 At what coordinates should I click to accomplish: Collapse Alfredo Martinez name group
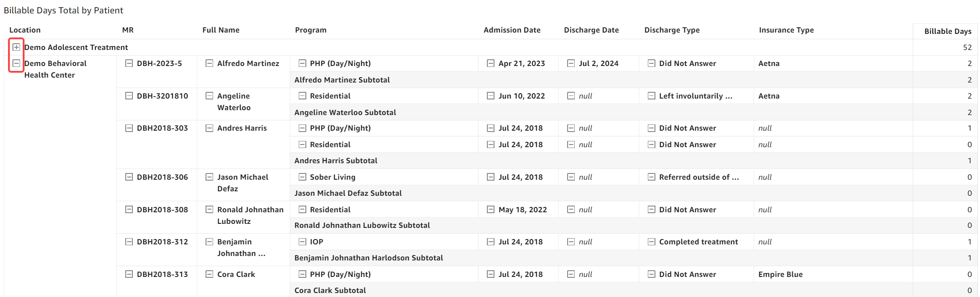[x=209, y=63]
